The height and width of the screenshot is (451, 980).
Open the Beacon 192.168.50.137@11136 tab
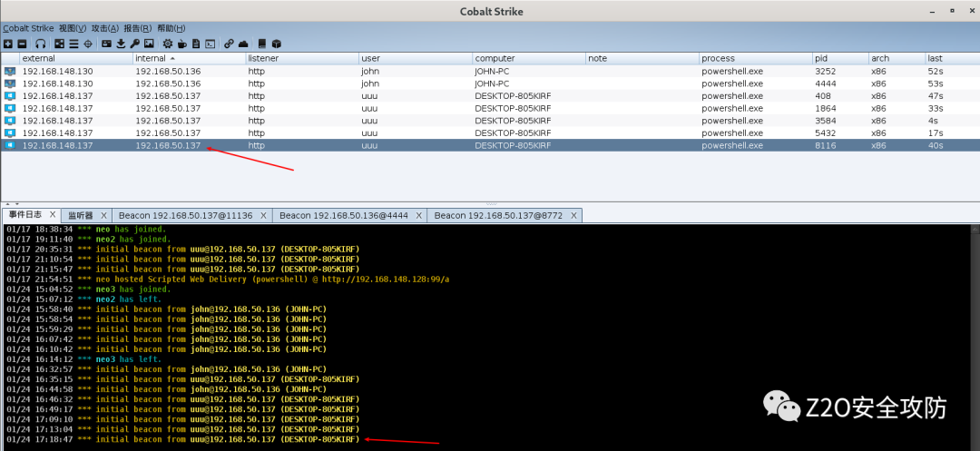186,215
